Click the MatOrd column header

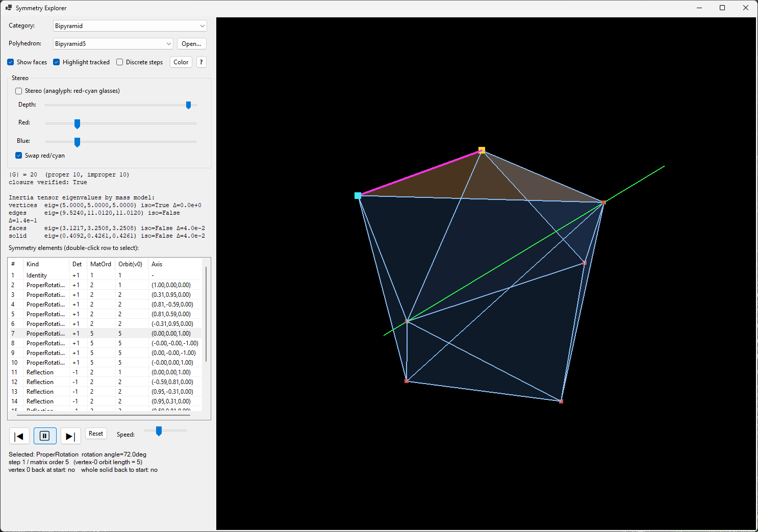[x=101, y=264]
